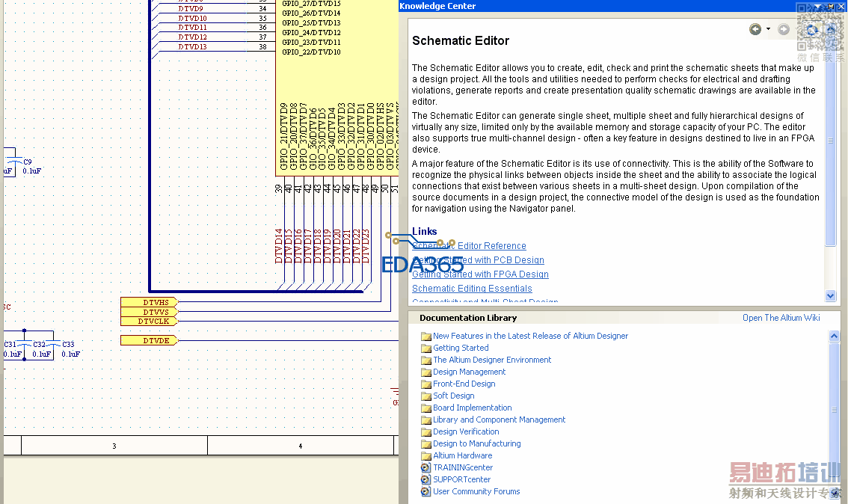Select capacitor C32 designator label
The image size is (848, 504).
click(x=39, y=344)
